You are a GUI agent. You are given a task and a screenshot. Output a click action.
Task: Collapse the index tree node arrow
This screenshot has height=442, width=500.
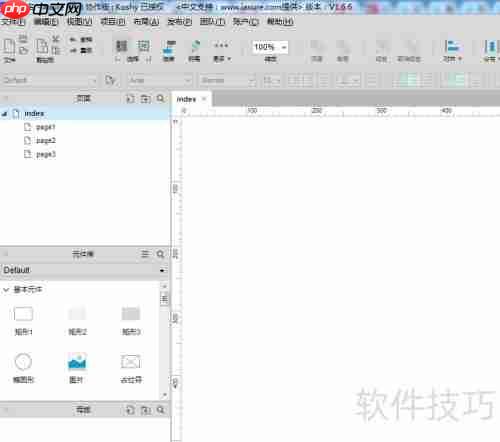[4, 114]
